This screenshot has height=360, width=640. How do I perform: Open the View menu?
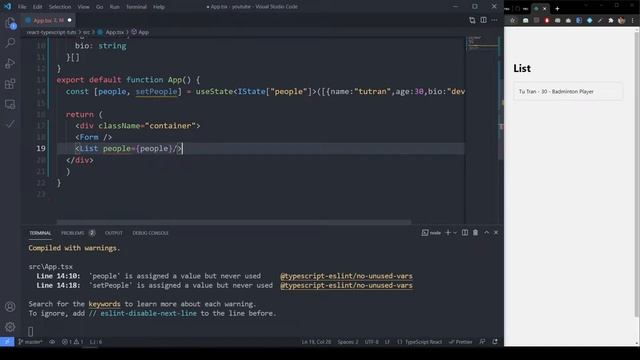[83, 7]
